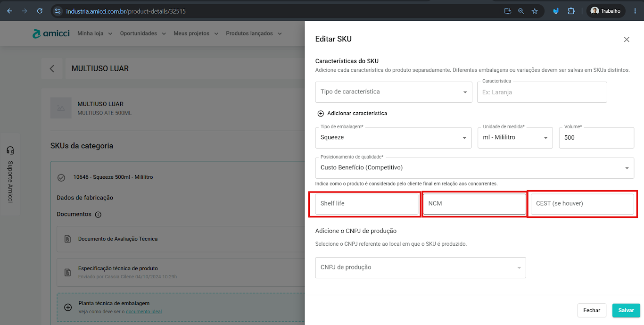Viewport: 644px width, 325px height.
Task: Click the Característica text field
Action: point(542,92)
